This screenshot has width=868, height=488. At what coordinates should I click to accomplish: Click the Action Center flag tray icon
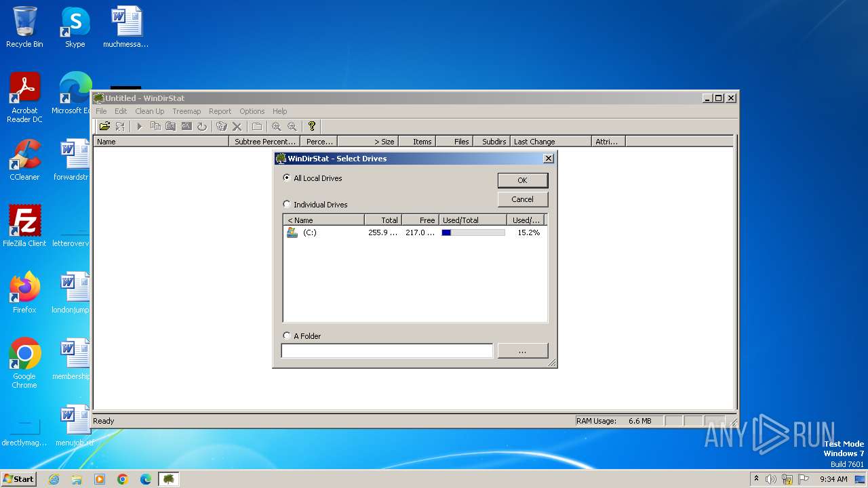(x=804, y=479)
